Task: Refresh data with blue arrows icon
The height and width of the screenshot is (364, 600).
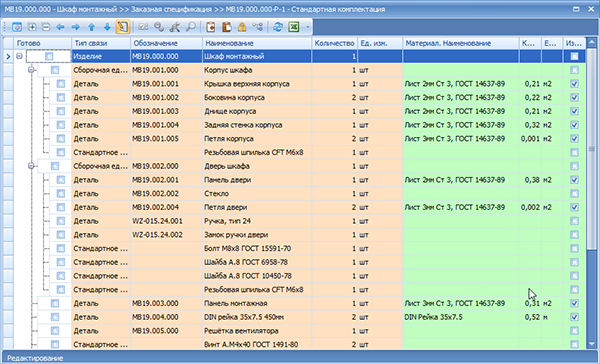Action: tap(278, 27)
